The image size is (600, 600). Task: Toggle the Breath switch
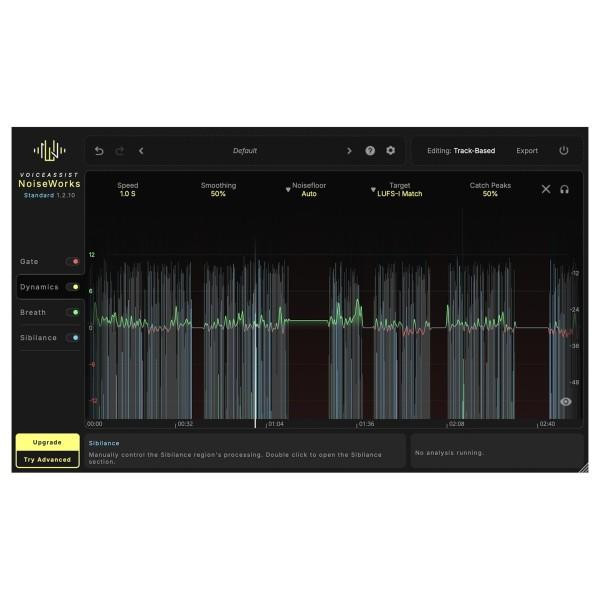coord(72,312)
